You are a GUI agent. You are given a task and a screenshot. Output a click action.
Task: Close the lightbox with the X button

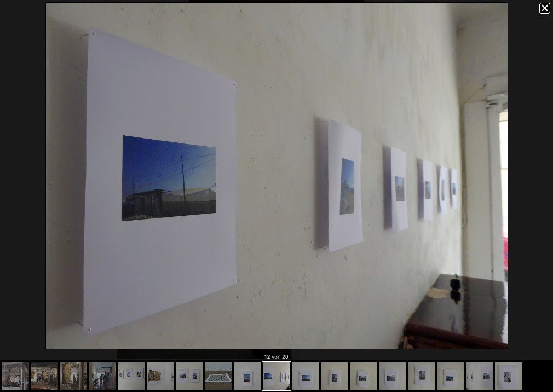[x=545, y=8]
